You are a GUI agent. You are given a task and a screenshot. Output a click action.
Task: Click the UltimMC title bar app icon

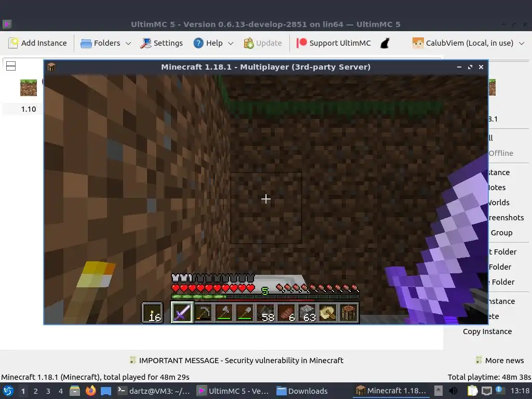7,24
